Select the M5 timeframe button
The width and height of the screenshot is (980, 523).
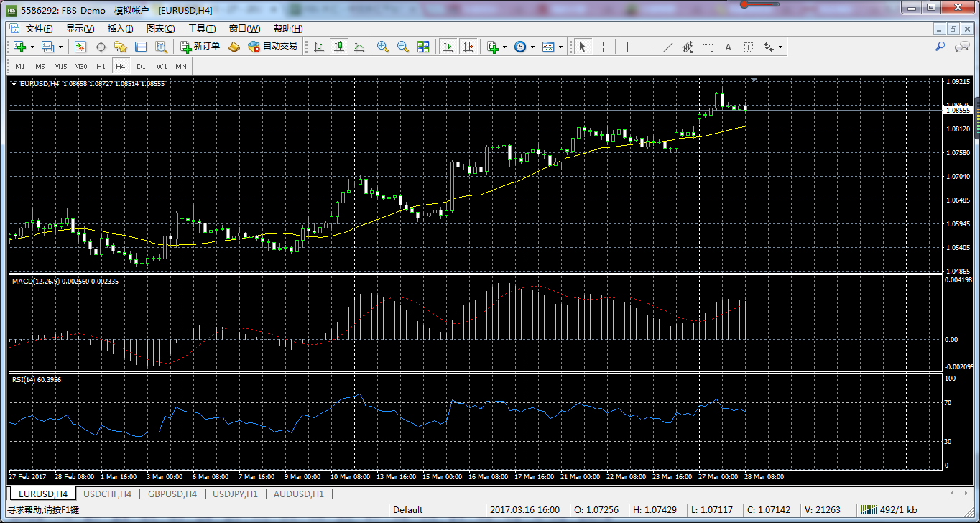[x=40, y=66]
